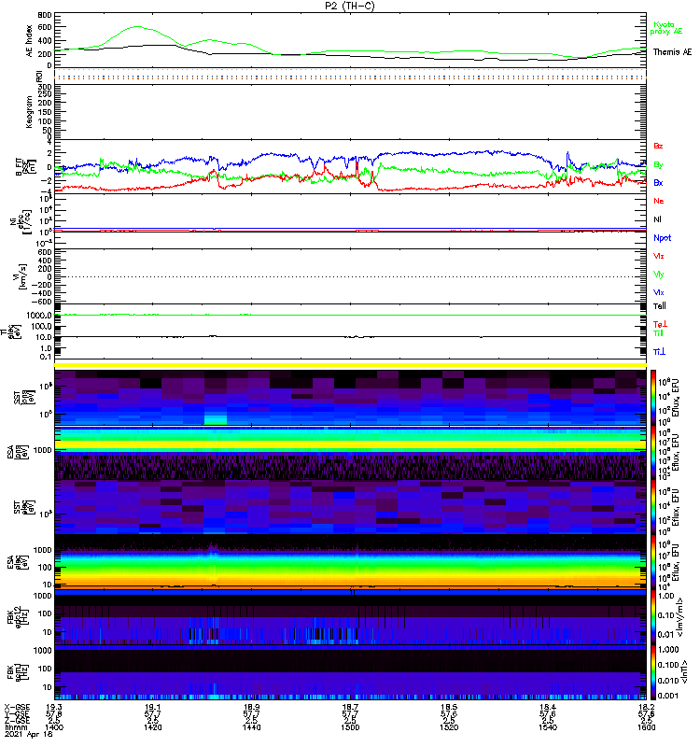The width and height of the screenshot is (700, 747).
Task: Click the 1540 time label
Action: point(548,727)
